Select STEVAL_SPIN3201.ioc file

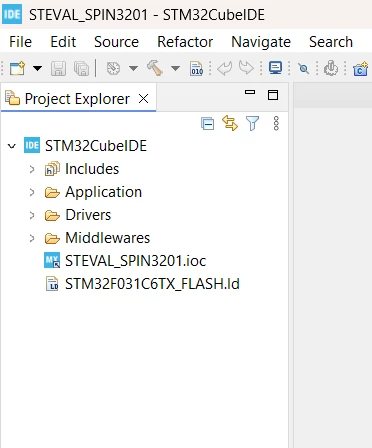pyautogui.click(x=135, y=261)
